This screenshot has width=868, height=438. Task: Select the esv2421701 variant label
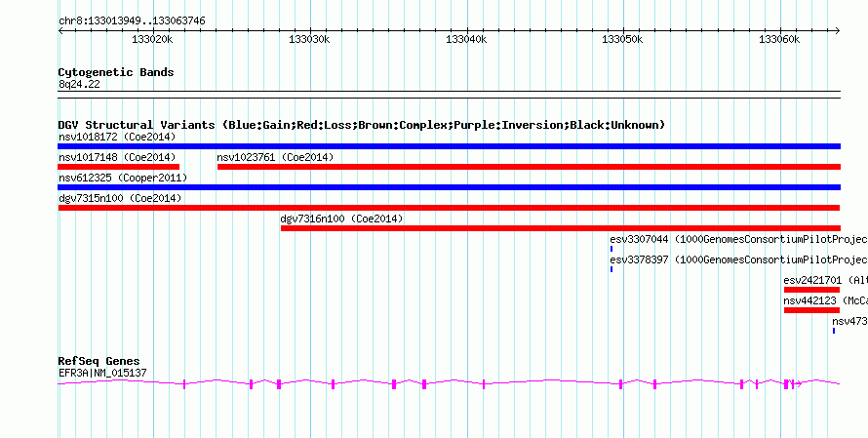pyautogui.click(x=825, y=280)
